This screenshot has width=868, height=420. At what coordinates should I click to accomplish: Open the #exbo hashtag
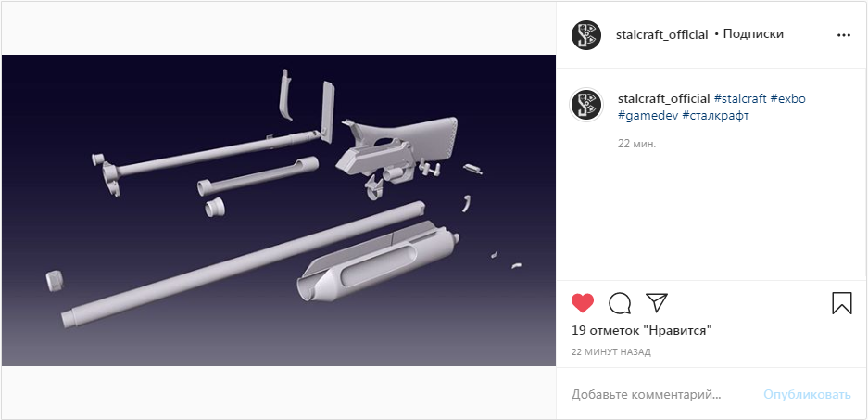(787, 98)
